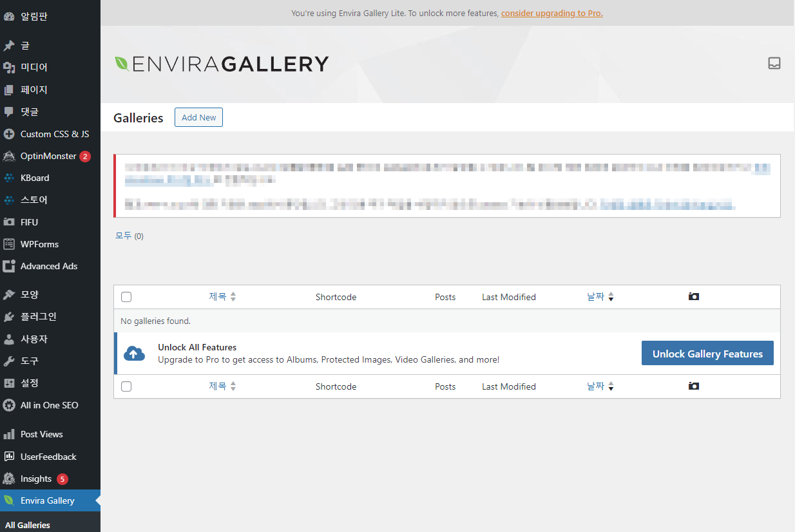Viewport: 795px width, 532px height.
Task: Click the pages icon in sidebar
Action: point(9,90)
